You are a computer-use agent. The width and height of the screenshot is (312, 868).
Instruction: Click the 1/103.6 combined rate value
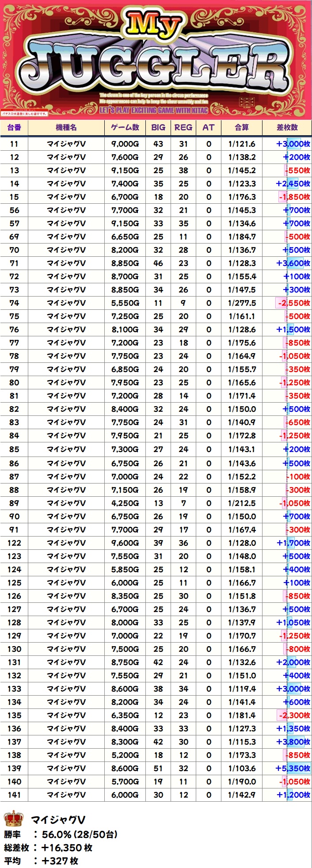coord(242,768)
